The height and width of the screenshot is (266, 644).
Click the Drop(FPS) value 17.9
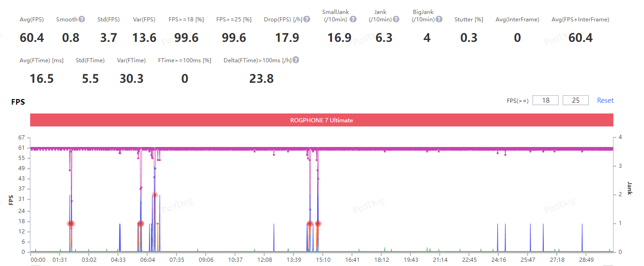(x=287, y=38)
